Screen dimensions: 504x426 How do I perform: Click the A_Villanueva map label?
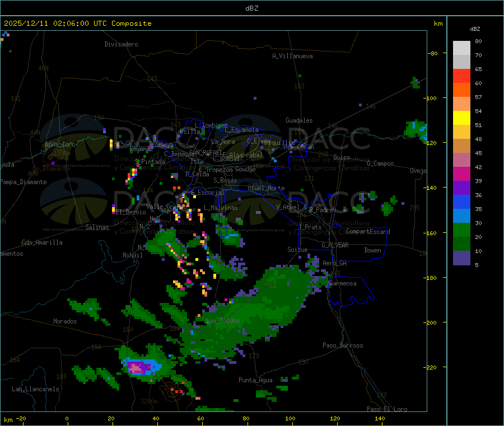point(292,56)
